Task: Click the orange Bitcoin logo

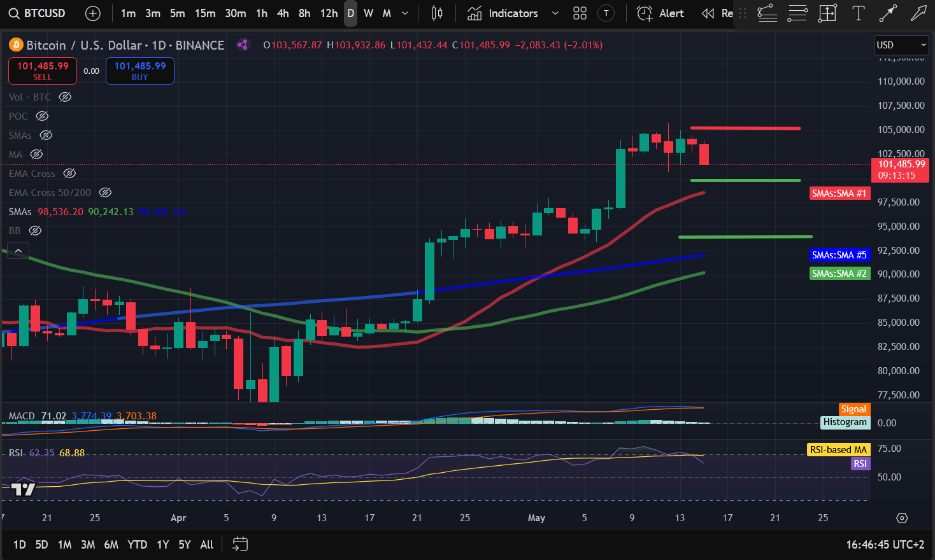Action: (x=15, y=45)
